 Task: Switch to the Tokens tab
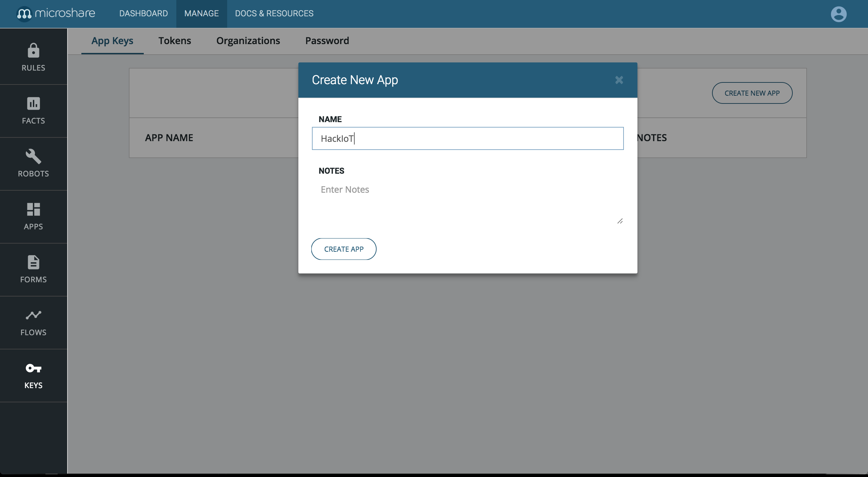pos(175,41)
